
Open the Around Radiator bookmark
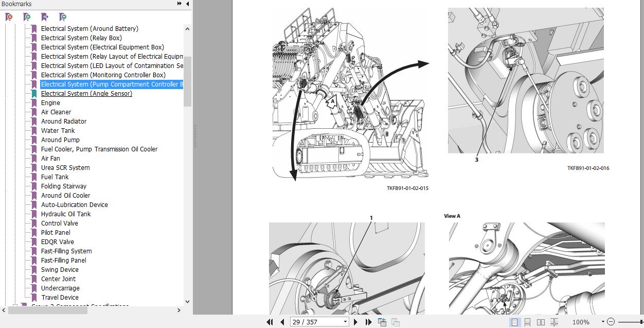64,121
